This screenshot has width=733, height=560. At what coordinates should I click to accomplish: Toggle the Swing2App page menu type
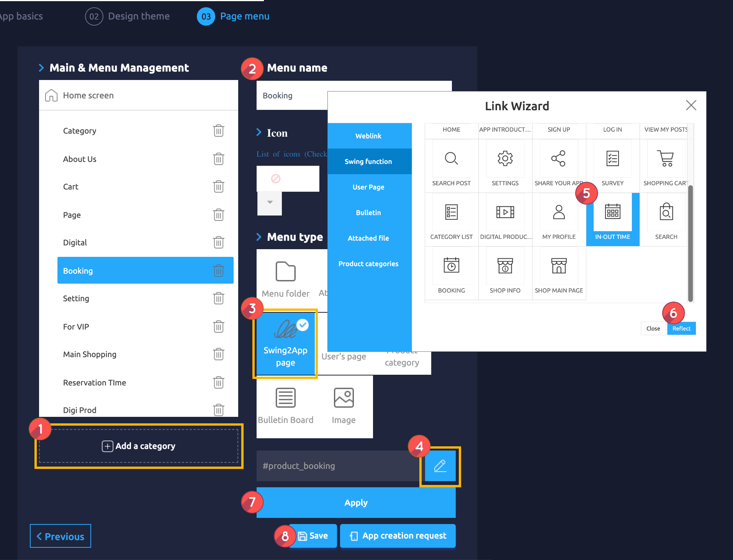(285, 343)
